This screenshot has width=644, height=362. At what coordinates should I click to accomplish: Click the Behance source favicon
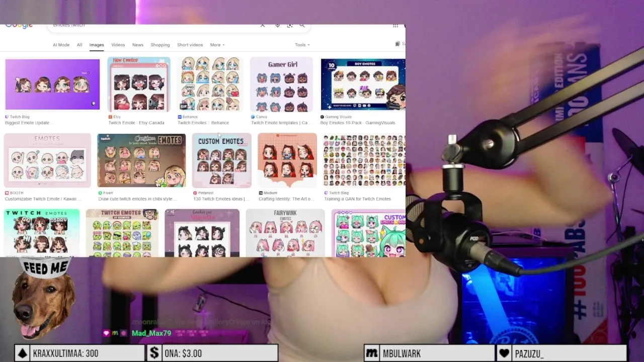(180, 117)
